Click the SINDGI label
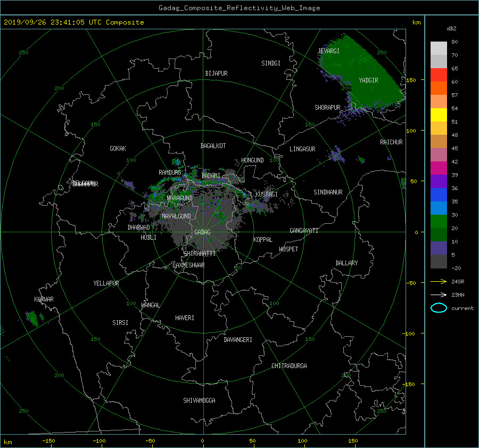Image resolution: width=479 pixels, height=448 pixels. (x=271, y=63)
